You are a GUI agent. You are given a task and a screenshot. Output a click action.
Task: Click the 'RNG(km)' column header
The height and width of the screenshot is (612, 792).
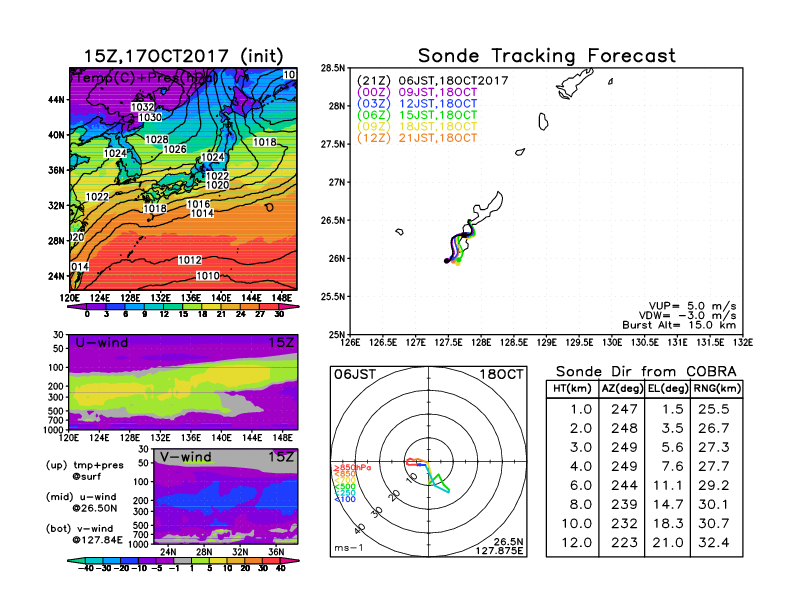717,389
